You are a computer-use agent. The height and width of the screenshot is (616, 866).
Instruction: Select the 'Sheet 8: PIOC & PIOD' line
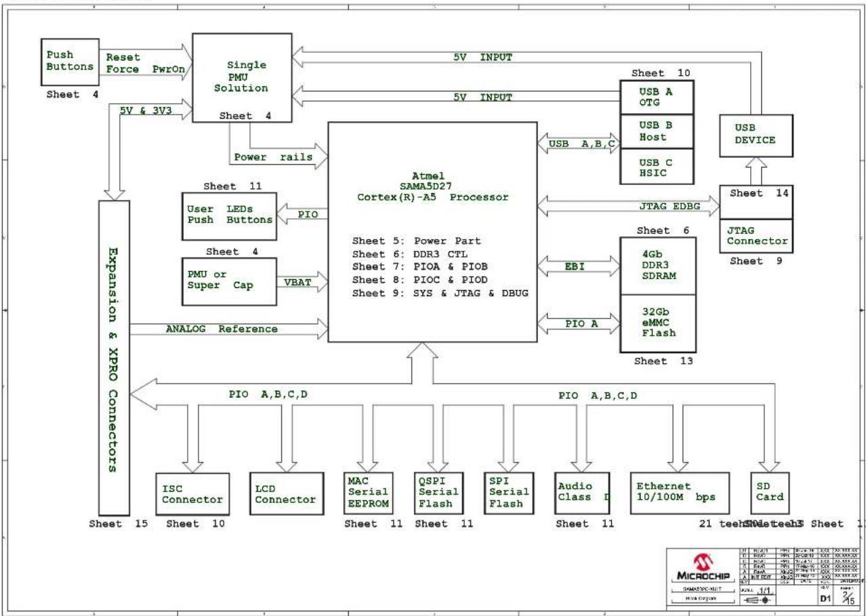(421, 280)
